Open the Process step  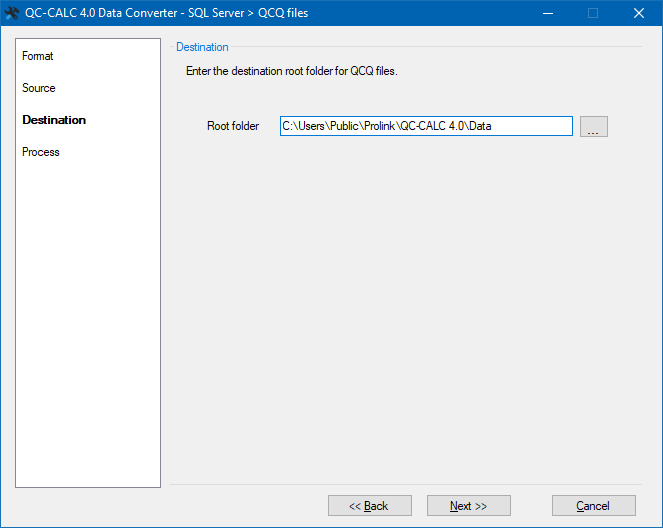pos(41,152)
